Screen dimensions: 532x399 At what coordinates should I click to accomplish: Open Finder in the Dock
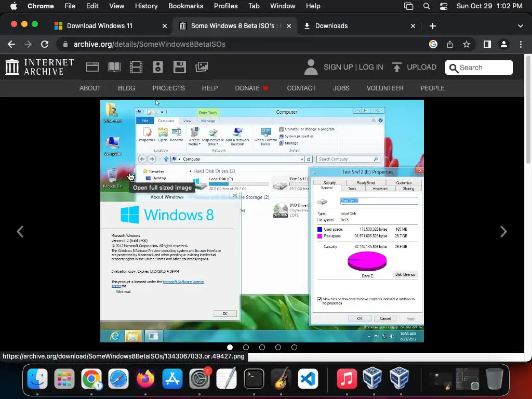tap(37, 378)
